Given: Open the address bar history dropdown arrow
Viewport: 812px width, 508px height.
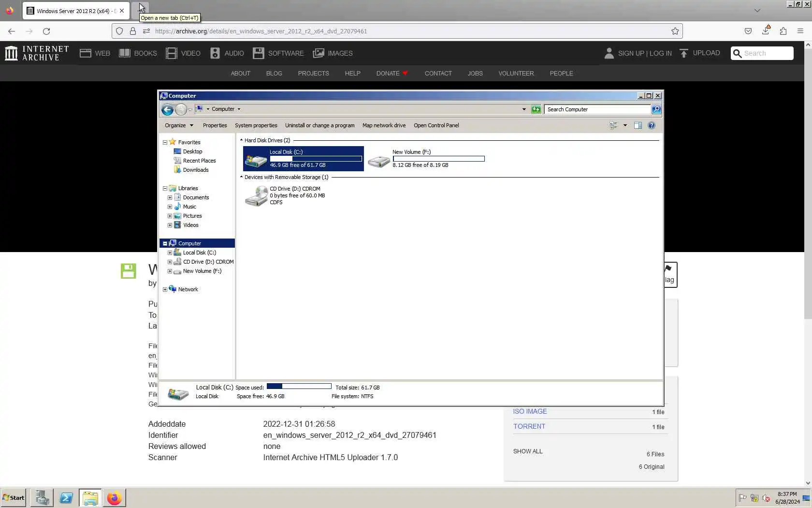Looking at the screenshot, I should [524, 109].
